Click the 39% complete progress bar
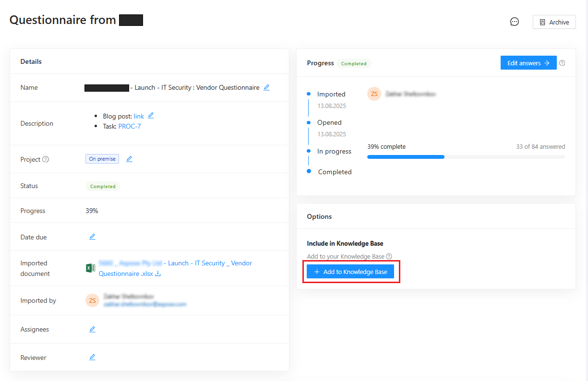Screen dimensions: 588x381 (x=406, y=156)
